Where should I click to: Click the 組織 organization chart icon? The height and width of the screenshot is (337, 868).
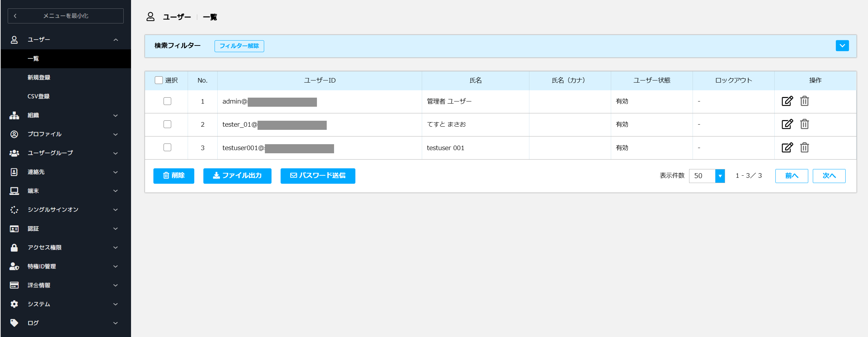click(14, 115)
